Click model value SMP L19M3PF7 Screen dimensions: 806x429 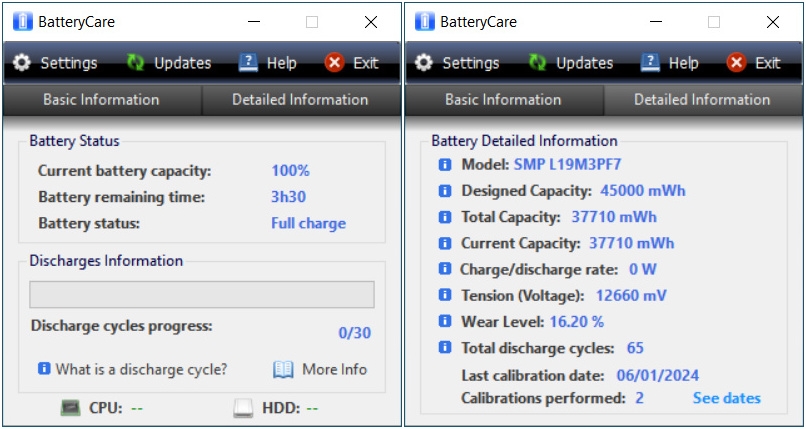567,164
